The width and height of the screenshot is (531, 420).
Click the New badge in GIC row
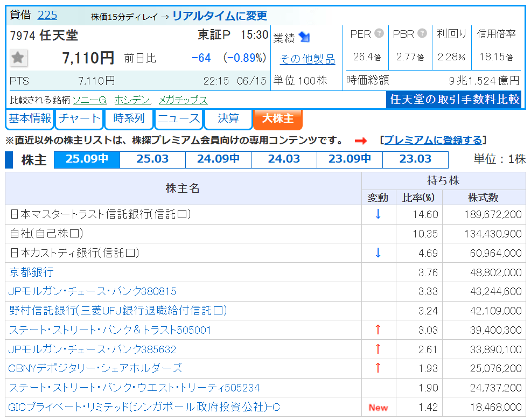378,408
